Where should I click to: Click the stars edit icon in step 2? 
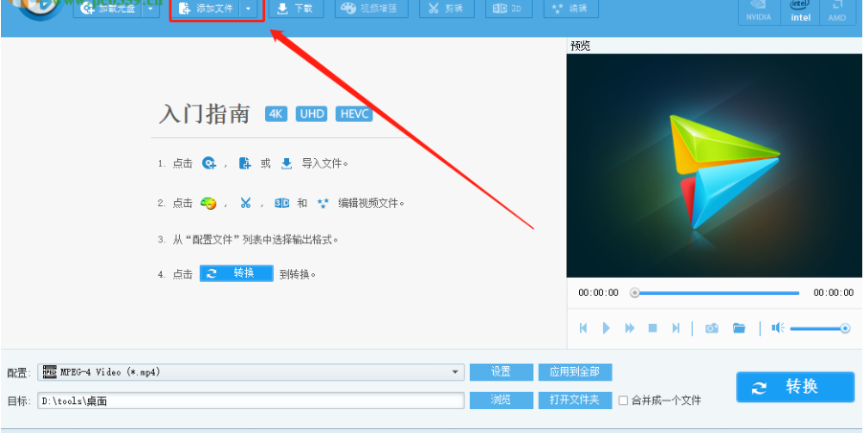pos(323,203)
